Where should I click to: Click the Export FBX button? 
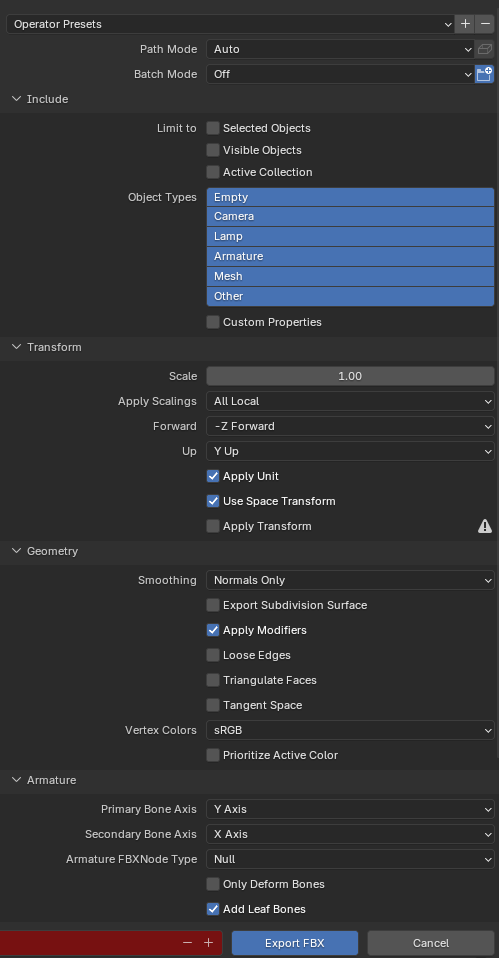(294, 943)
